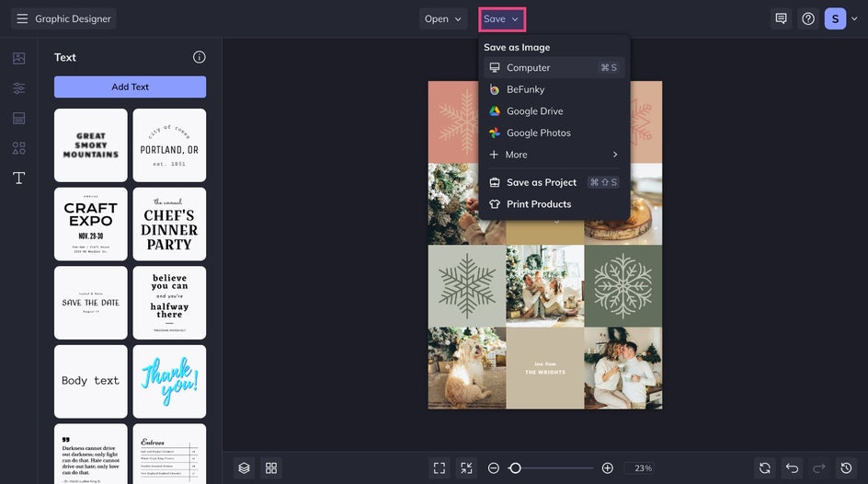The height and width of the screenshot is (484, 868).
Task: Redo the last action
Action: (x=819, y=468)
